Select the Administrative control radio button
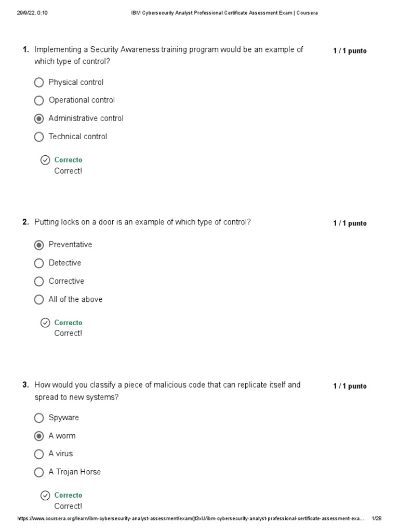 [39, 118]
